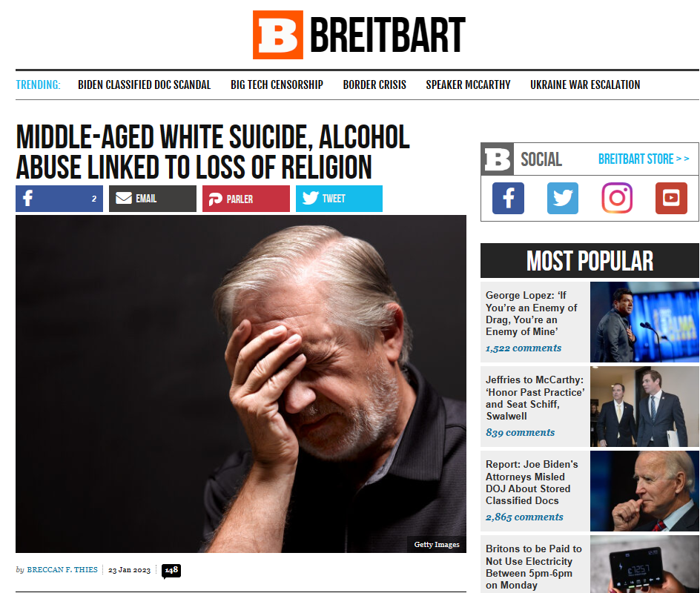Open Ukraine War Escalation trending topic

[585, 85]
